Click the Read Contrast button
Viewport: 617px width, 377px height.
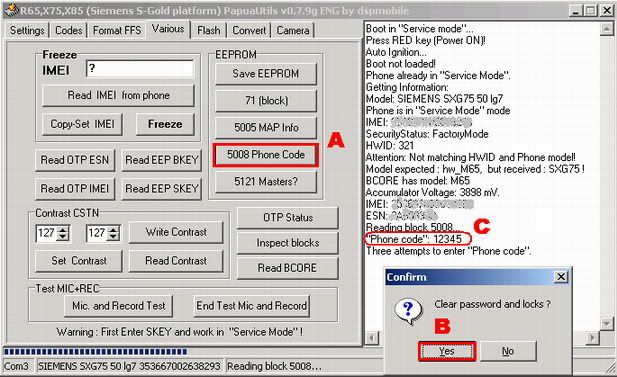tap(176, 261)
